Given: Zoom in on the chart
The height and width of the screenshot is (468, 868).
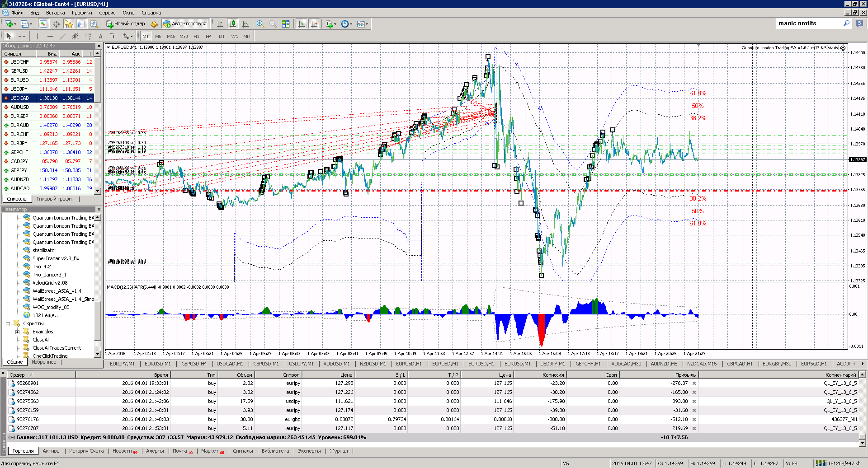Looking at the screenshot, I should pyautogui.click(x=260, y=24).
